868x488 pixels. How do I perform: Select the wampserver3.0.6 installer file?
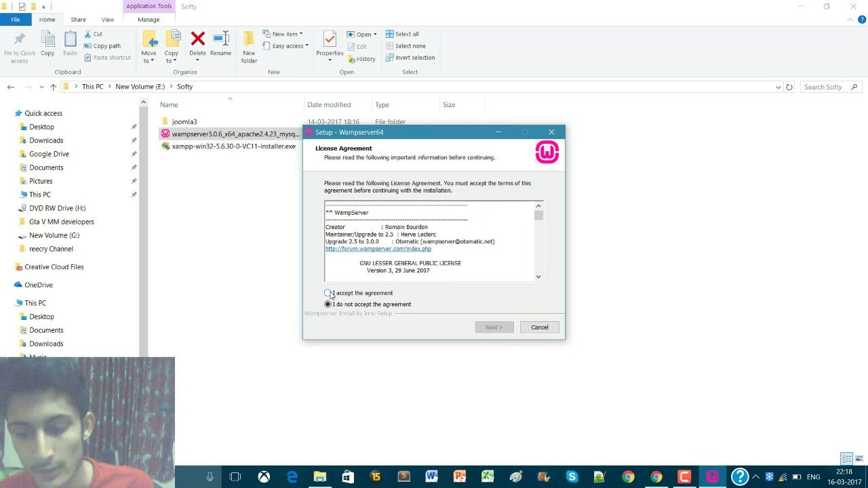(229, 134)
